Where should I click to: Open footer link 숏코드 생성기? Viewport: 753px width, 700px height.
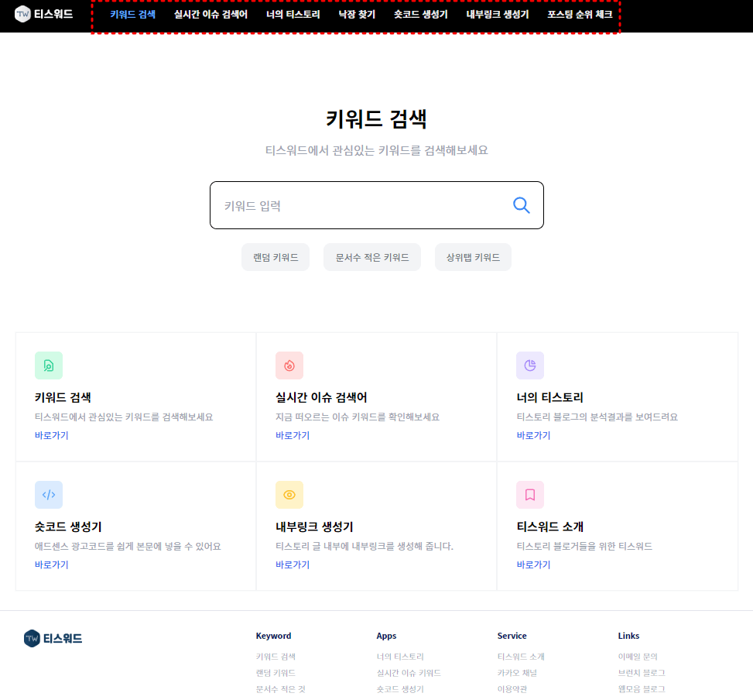click(400, 689)
